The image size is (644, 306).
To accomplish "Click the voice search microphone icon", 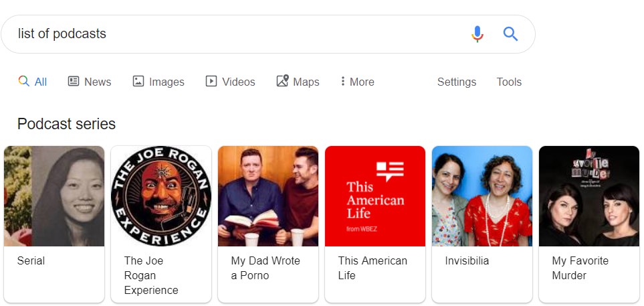I will point(477,33).
